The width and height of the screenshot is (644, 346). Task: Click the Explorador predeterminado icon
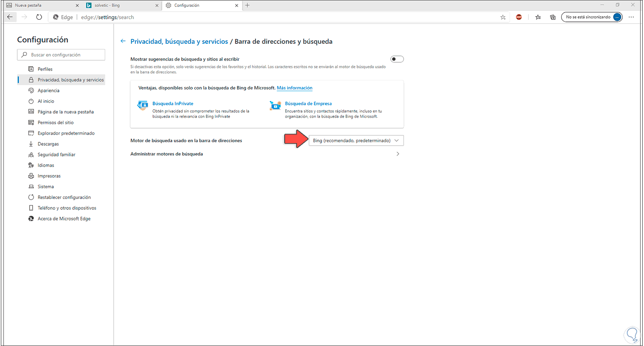click(x=31, y=133)
